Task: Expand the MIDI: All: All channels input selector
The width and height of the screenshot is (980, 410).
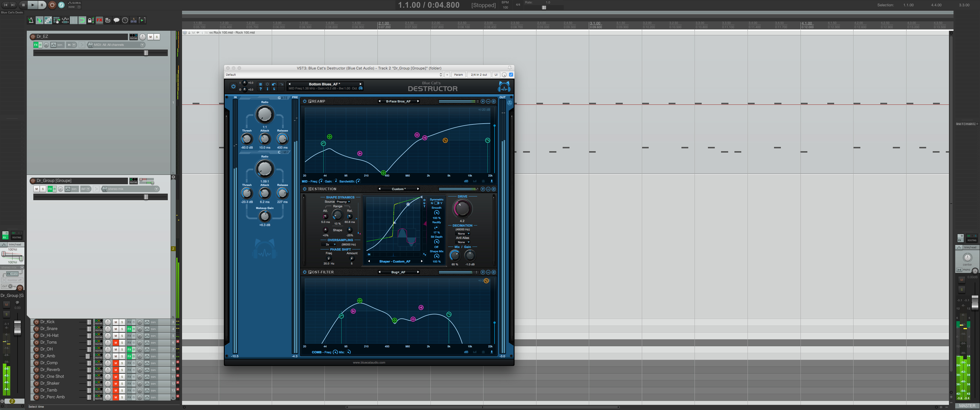Action: [142, 44]
